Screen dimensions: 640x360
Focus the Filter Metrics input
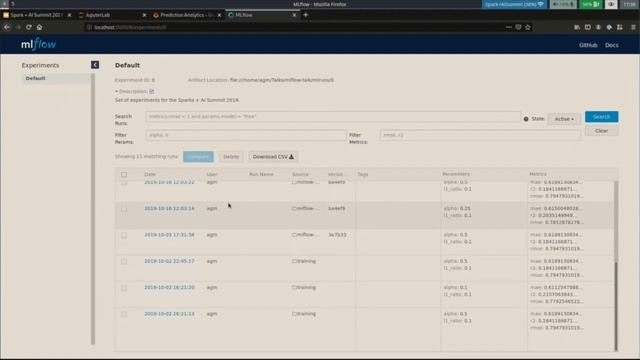coord(480,135)
